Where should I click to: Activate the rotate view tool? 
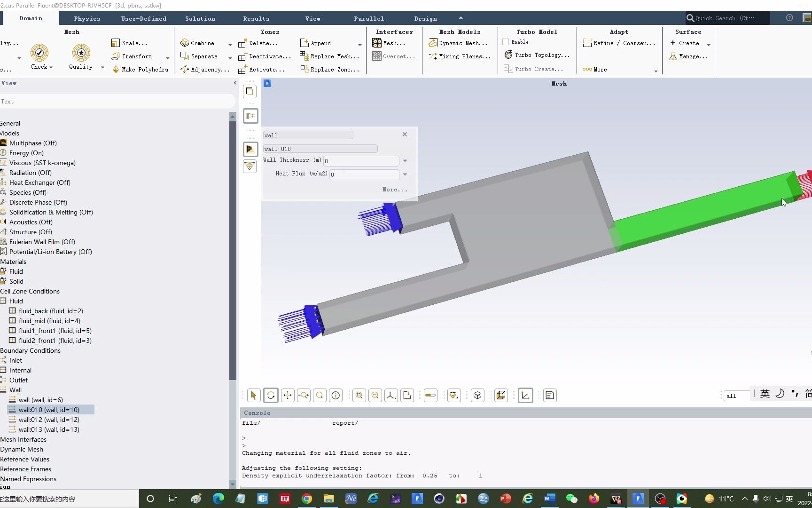click(271, 395)
